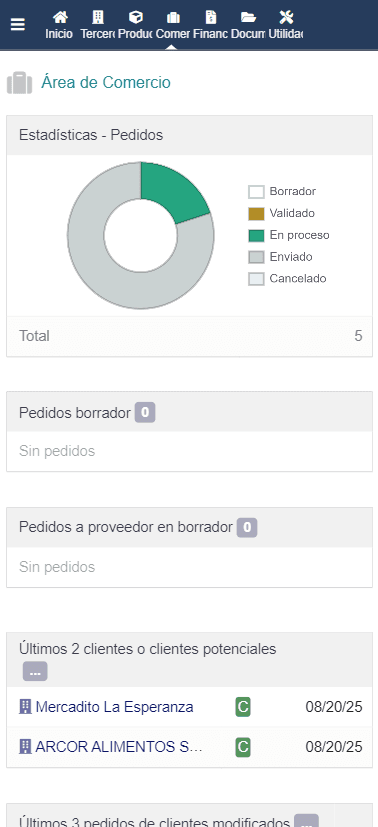The width and height of the screenshot is (378, 827).
Task: Toggle Borrador legend entry in chart
Action: point(283,191)
